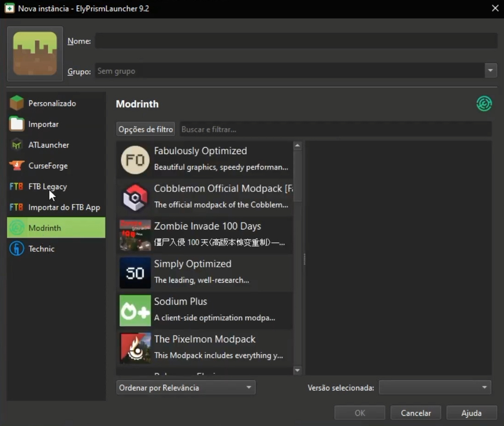Click the modpack list scroll-up arrow
Image resolution: width=504 pixels, height=426 pixels.
(x=298, y=146)
